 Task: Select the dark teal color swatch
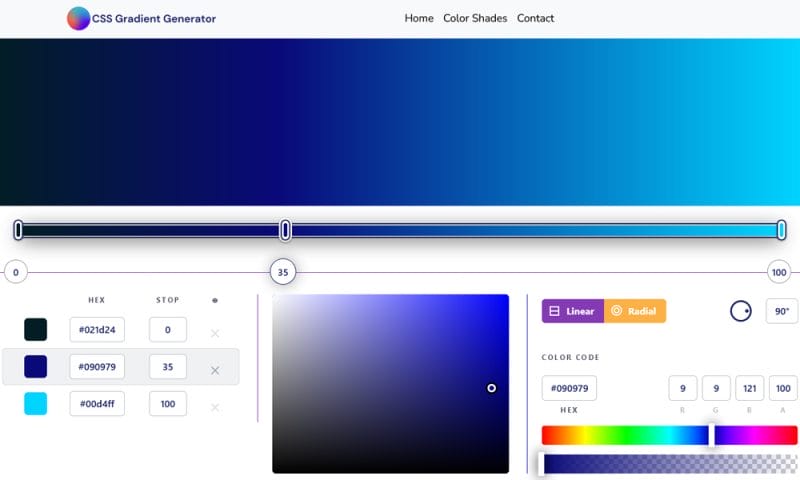[36, 330]
